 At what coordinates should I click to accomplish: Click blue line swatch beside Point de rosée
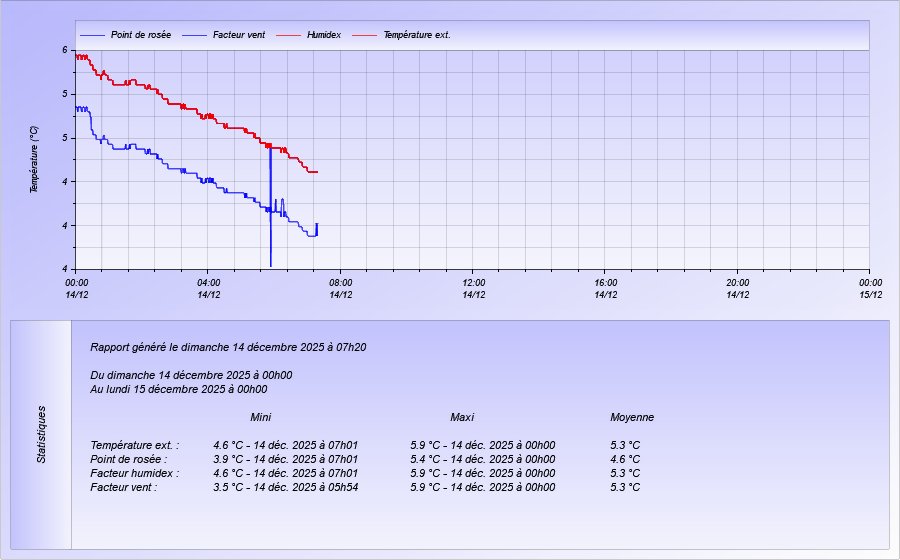click(92, 35)
